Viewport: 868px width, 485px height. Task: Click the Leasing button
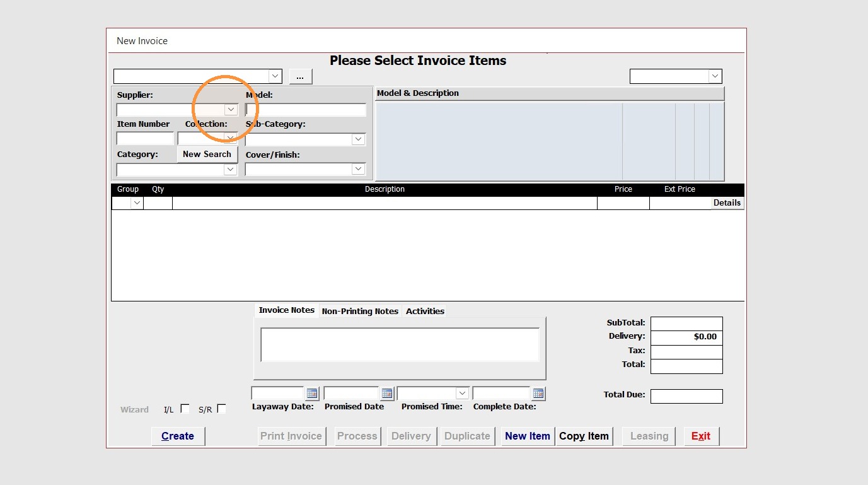pos(649,436)
